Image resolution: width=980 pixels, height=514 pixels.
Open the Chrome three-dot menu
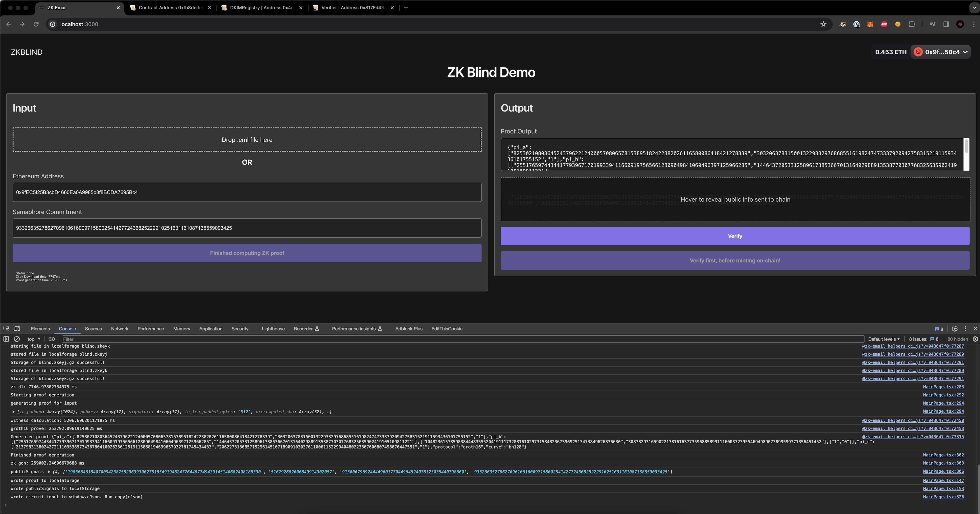click(973, 24)
